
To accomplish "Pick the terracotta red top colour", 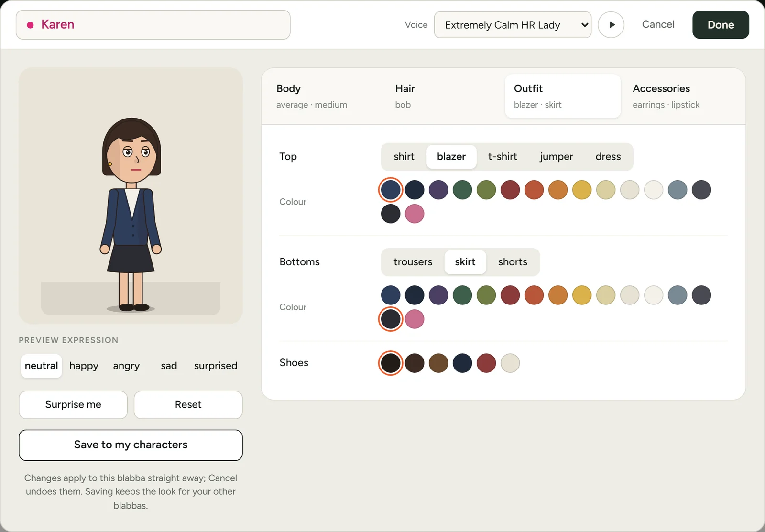I will 534,190.
